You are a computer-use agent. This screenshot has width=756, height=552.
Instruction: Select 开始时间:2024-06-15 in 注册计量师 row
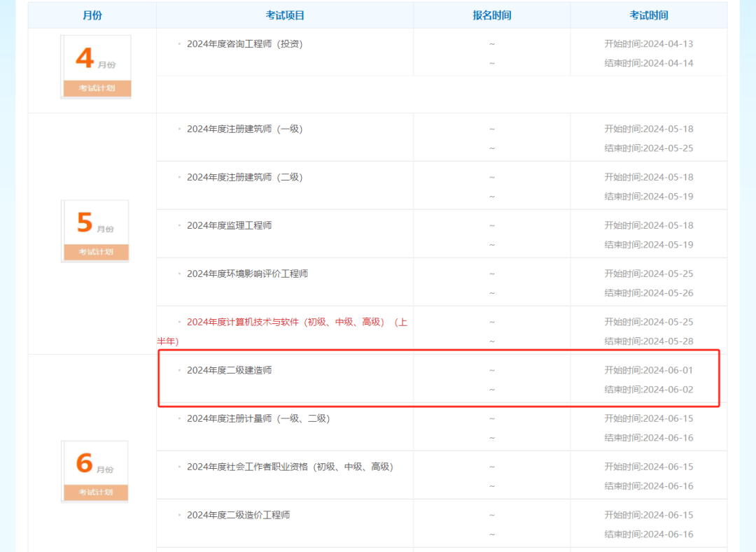click(648, 418)
